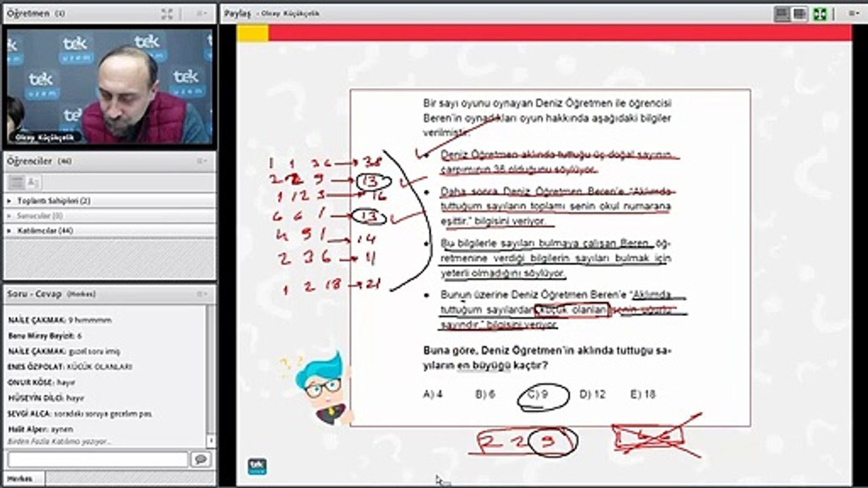The image size is (868, 488).
Task: Click ONUR KÖSE's chat message
Action: (x=41, y=382)
